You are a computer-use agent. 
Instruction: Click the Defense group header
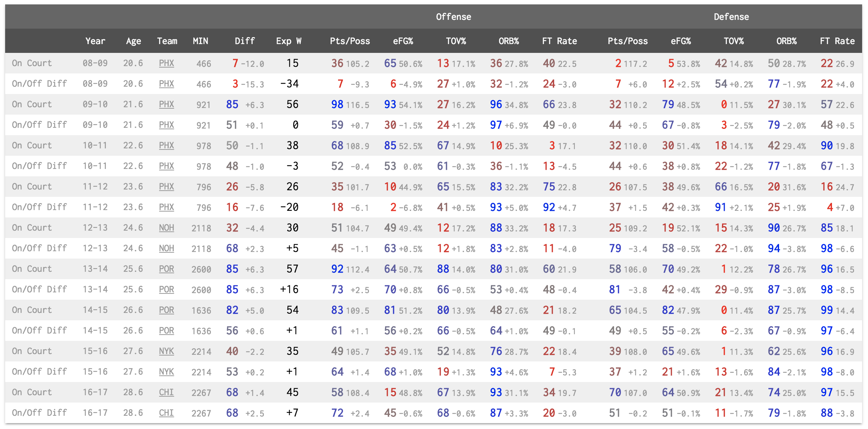coord(731,17)
